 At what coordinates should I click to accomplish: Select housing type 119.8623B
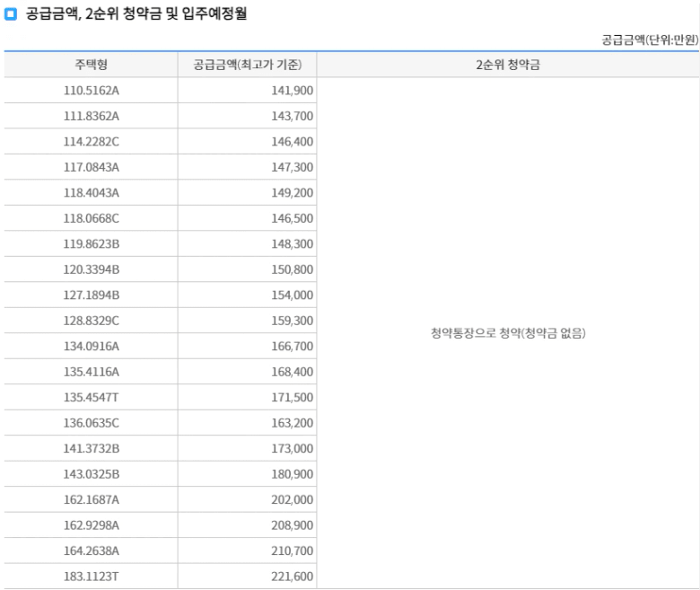pos(91,244)
